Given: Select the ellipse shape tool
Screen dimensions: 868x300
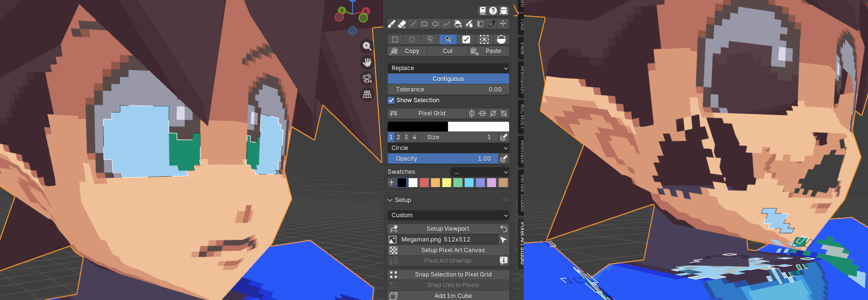Looking at the screenshot, I should [435, 24].
